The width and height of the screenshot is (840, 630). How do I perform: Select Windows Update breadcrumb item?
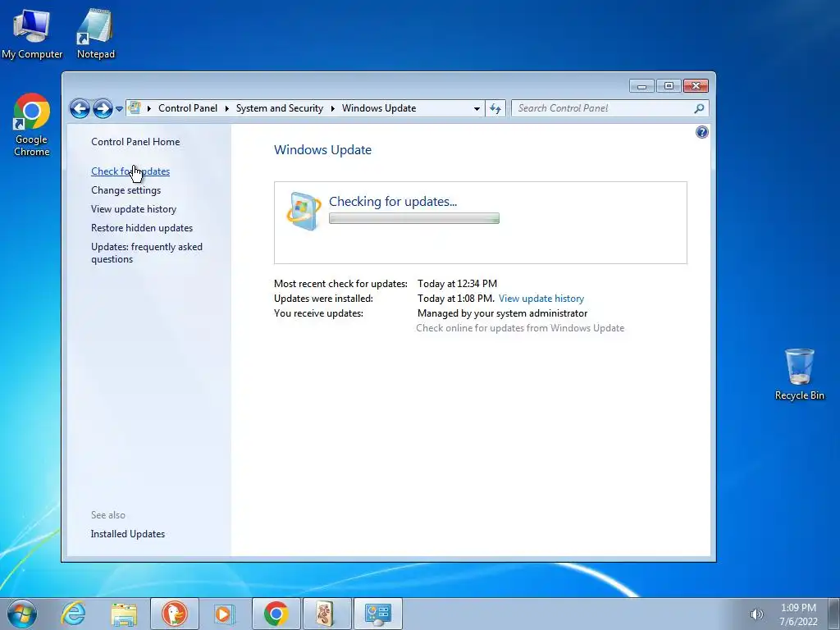pyautogui.click(x=379, y=108)
